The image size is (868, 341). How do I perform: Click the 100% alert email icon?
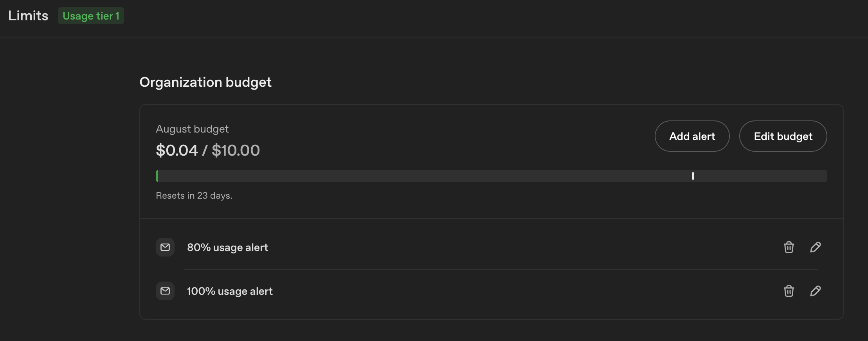(x=165, y=291)
